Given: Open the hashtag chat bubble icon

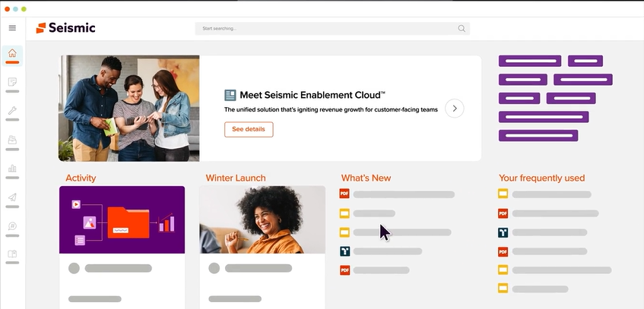Looking at the screenshot, I should pos(12,226).
